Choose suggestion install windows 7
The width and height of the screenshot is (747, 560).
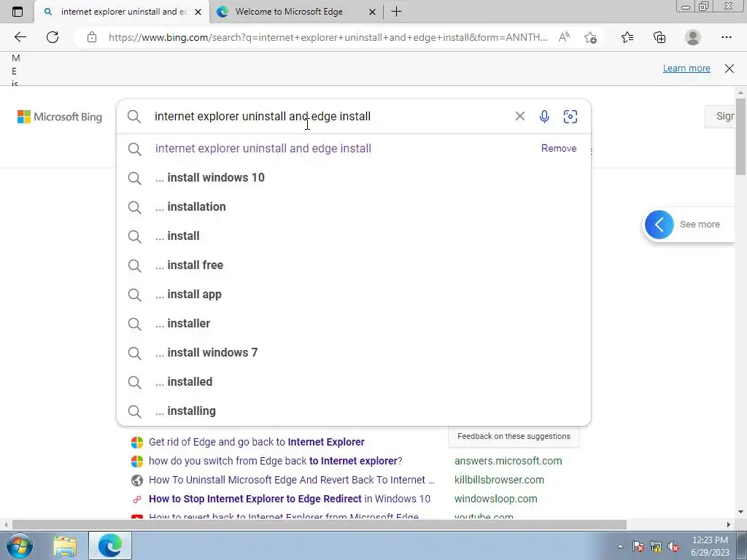tap(354, 352)
